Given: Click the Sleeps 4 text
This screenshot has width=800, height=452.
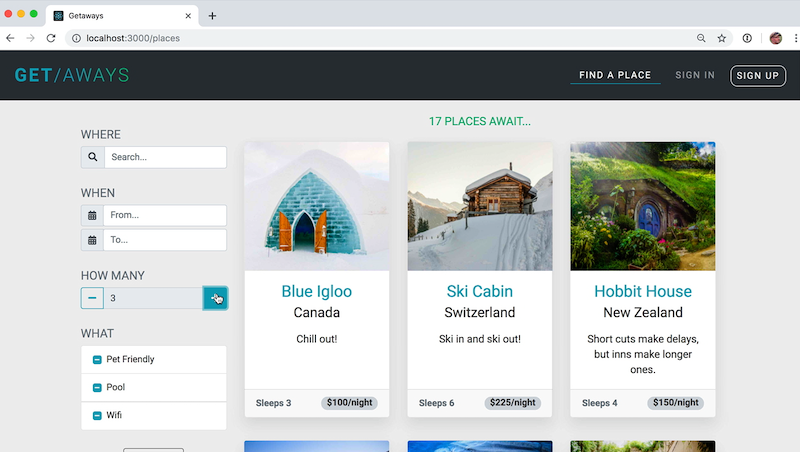Looking at the screenshot, I should pyautogui.click(x=599, y=403).
